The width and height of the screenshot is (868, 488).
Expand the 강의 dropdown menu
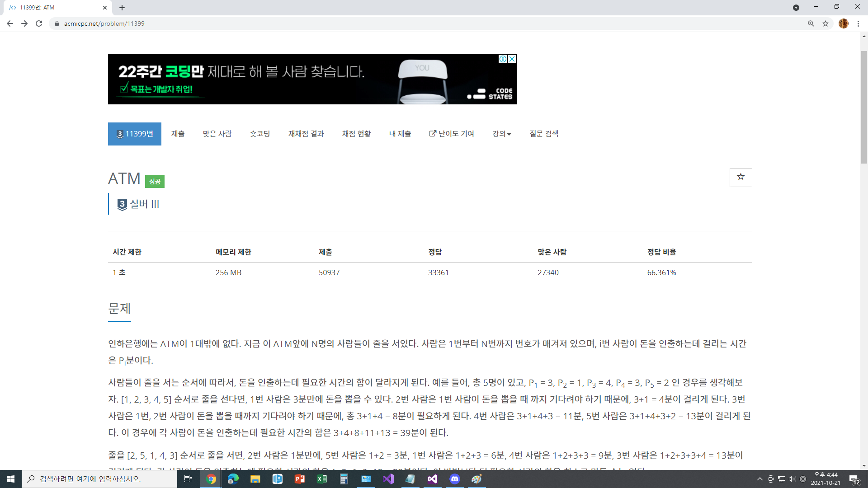pos(501,134)
